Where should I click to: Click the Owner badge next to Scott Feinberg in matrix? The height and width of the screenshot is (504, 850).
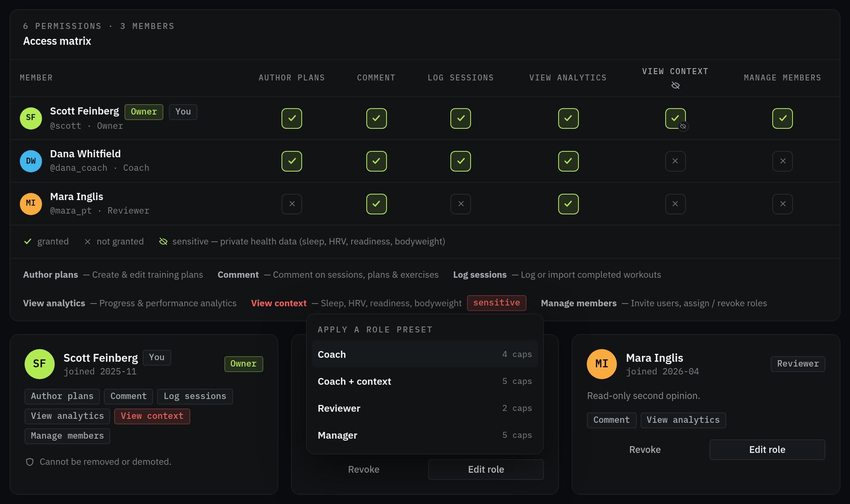[x=144, y=112]
